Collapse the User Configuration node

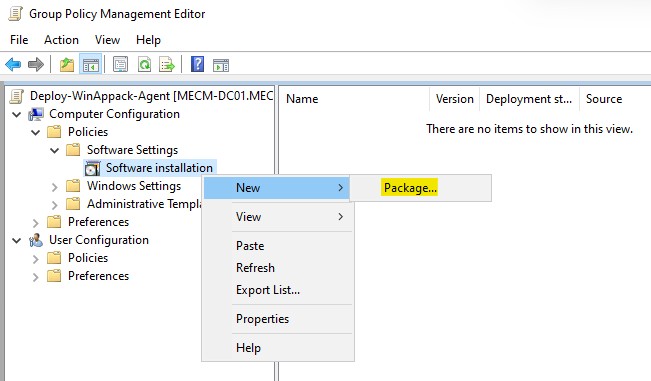click(x=17, y=240)
